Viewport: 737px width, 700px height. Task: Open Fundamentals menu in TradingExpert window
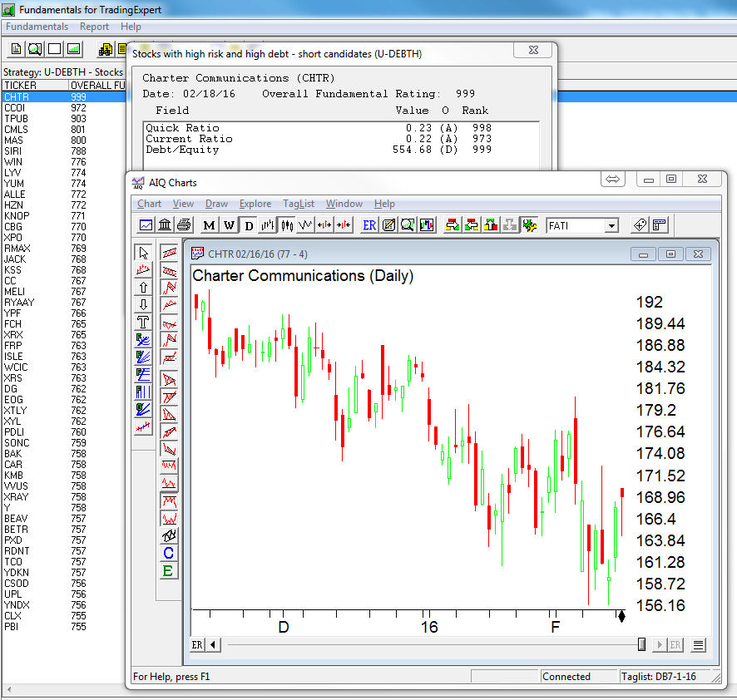[37, 27]
